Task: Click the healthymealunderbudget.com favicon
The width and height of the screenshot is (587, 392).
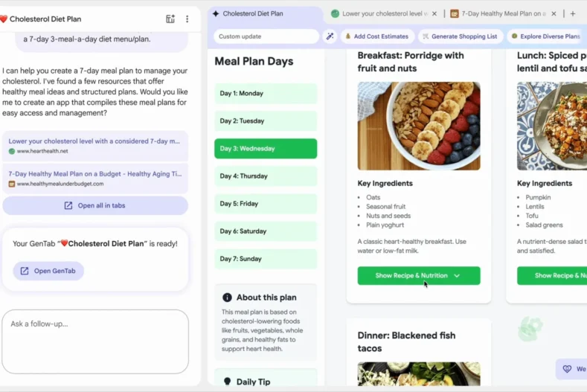Action: [x=12, y=184]
